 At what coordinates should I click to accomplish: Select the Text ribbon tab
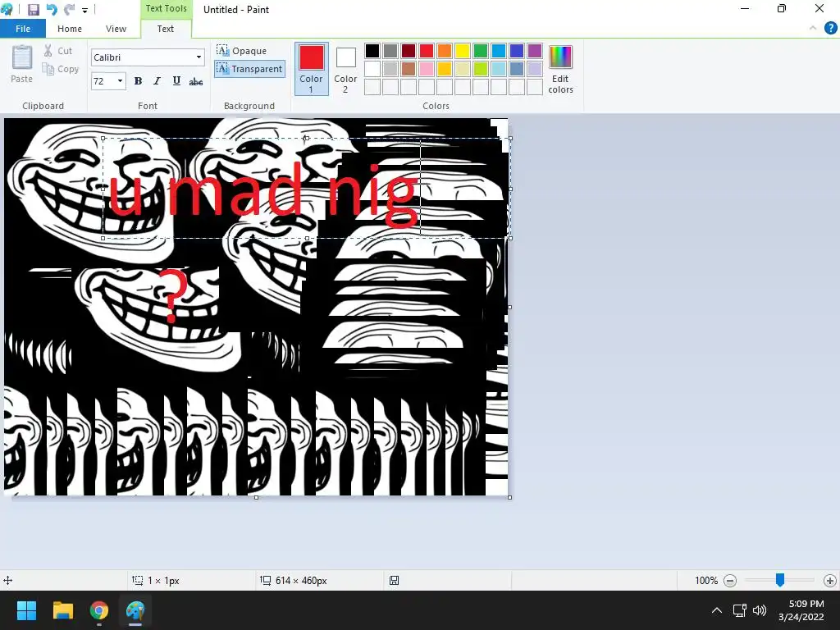click(x=165, y=29)
